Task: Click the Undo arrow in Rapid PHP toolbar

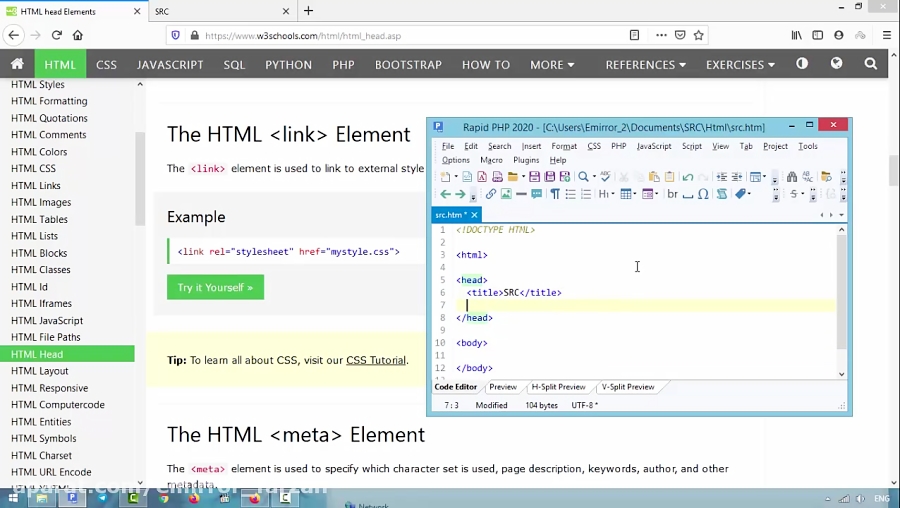Action: tap(688, 177)
